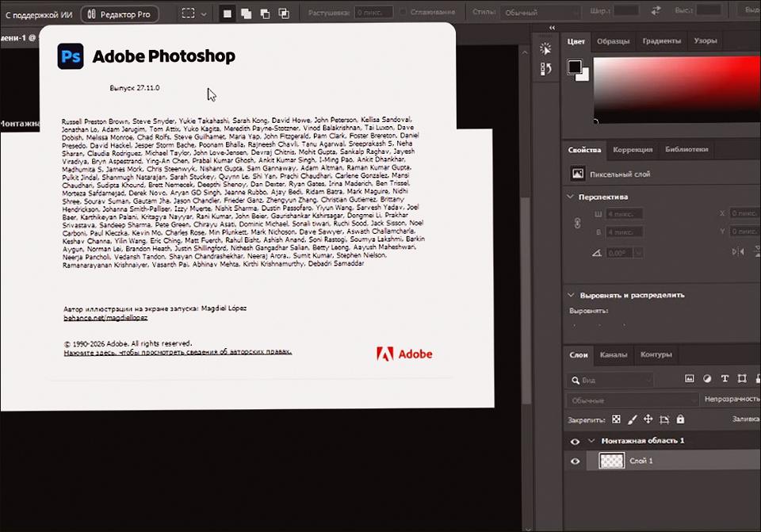The height and width of the screenshot is (532, 761).
Task: Click the В height field in Properties
Action: pos(625,232)
